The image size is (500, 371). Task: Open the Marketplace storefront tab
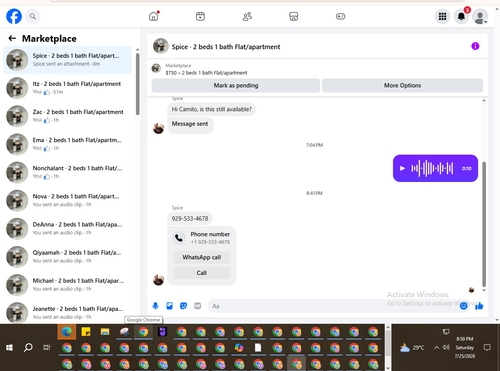[294, 16]
